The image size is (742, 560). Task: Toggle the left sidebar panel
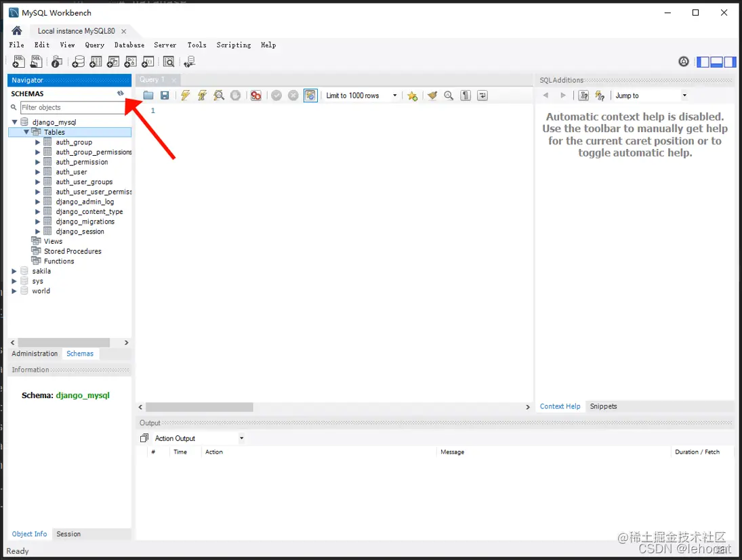point(703,62)
